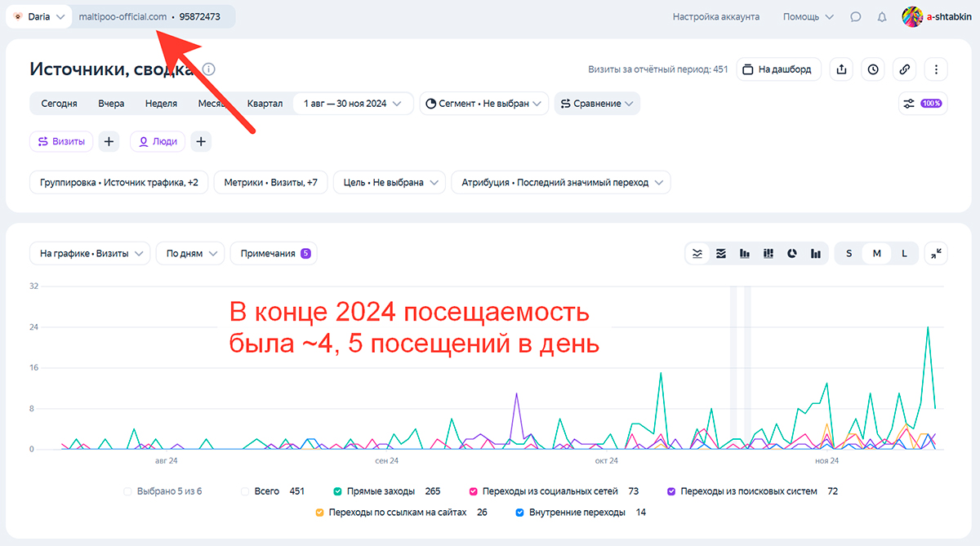
Task: Open the По дням grouping dropdown
Action: tap(189, 254)
